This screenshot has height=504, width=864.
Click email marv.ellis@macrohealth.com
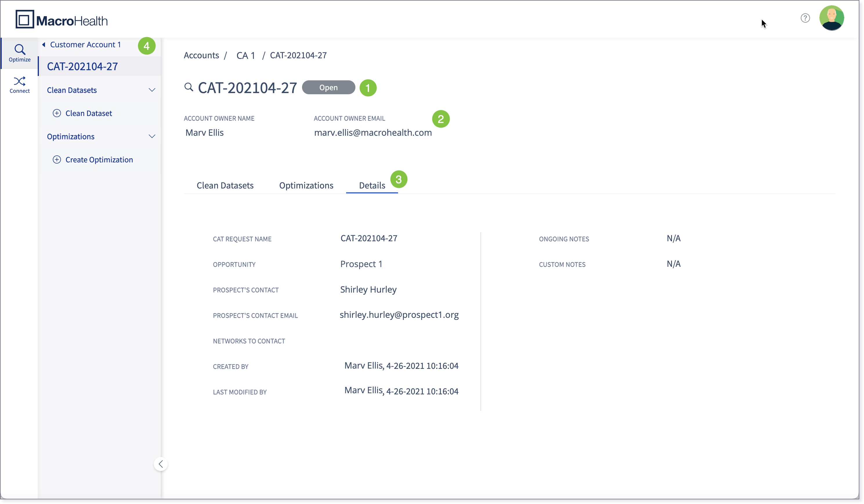pyautogui.click(x=373, y=133)
